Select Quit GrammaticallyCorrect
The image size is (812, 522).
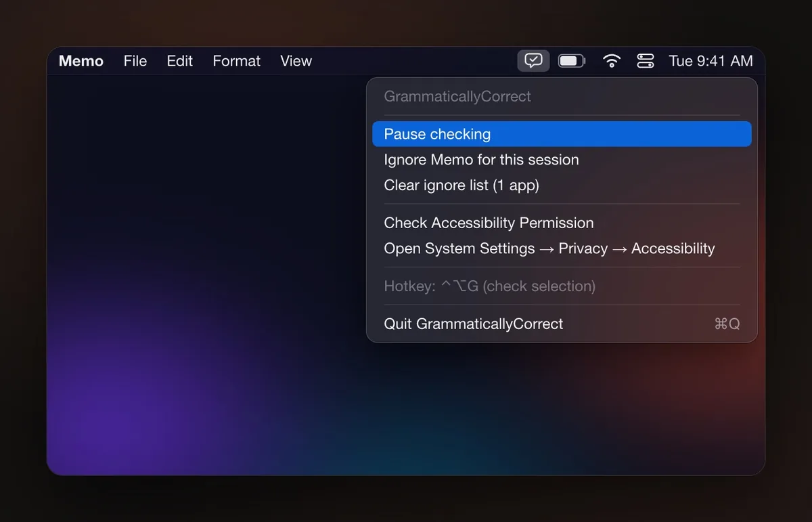(562, 324)
